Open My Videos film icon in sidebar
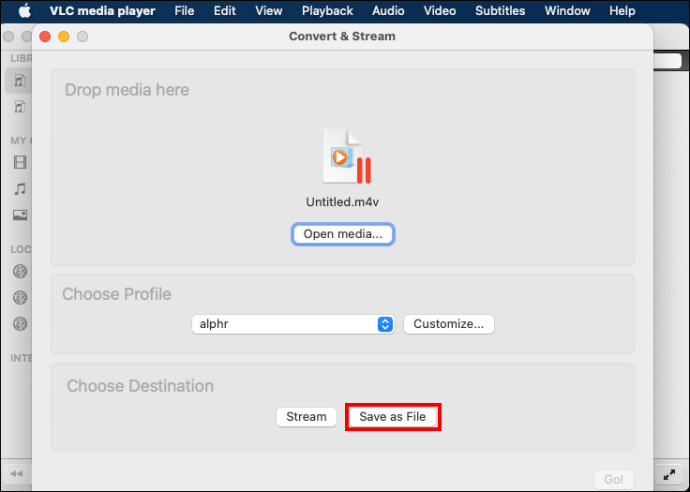The height and width of the screenshot is (492, 690). point(19,162)
